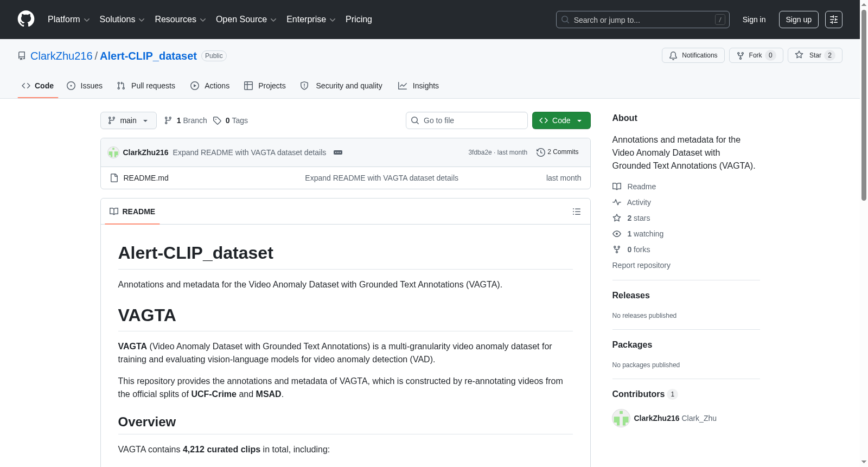View the 2 Commits history
This screenshot has height=467, width=868.
pos(558,152)
